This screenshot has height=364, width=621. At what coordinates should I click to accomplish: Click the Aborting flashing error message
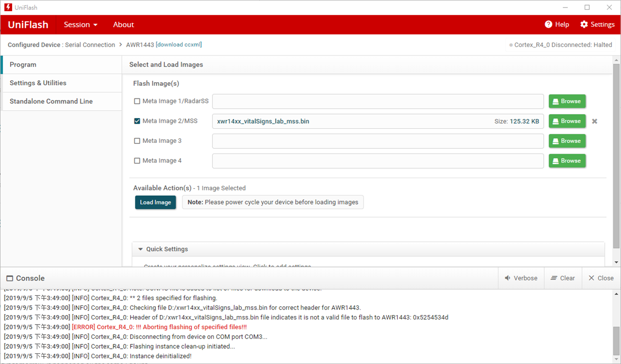coord(159,327)
